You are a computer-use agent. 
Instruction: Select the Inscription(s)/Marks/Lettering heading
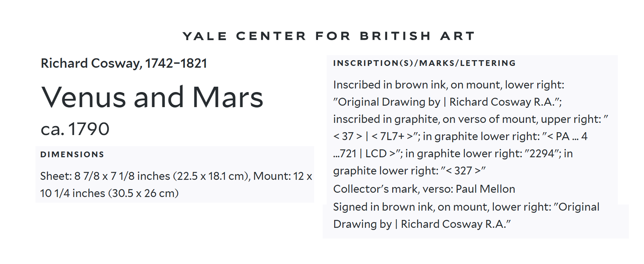click(424, 63)
